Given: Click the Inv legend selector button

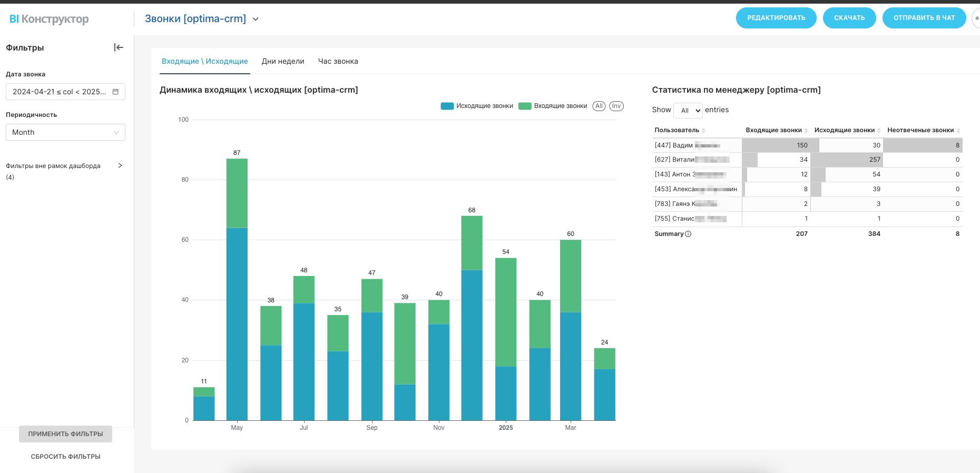Looking at the screenshot, I should [616, 106].
